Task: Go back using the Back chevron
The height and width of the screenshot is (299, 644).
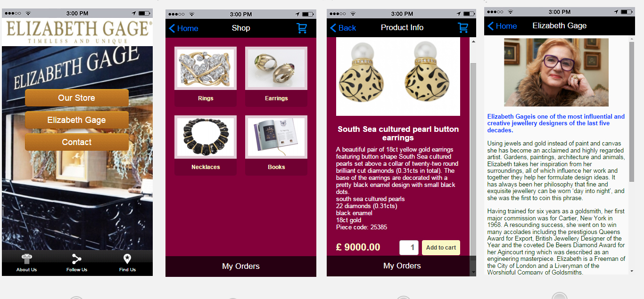Action: click(x=343, y=28)
